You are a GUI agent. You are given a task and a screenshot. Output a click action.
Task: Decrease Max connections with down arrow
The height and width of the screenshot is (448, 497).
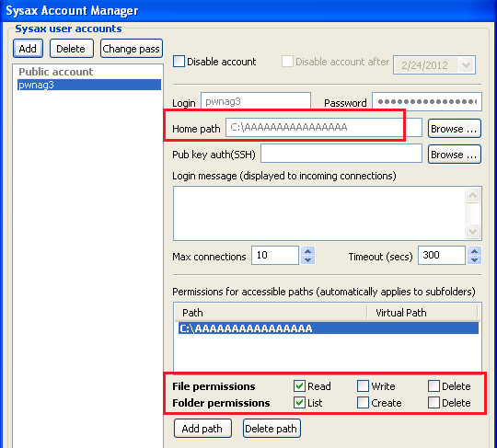[307, 260]
